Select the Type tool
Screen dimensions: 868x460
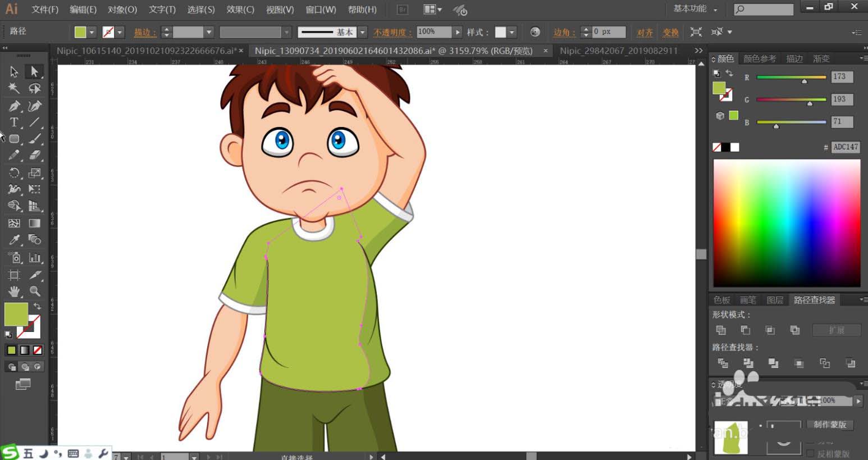pos(14,122)
